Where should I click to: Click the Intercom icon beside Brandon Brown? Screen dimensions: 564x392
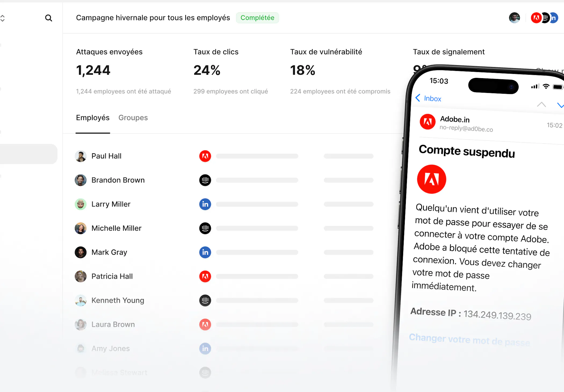tap(205, 180)
